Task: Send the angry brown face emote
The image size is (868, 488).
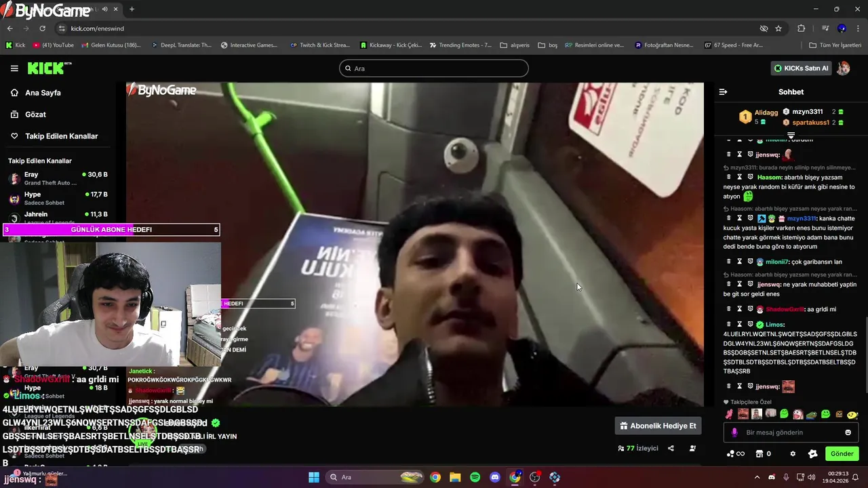Action: pos(839,414)
